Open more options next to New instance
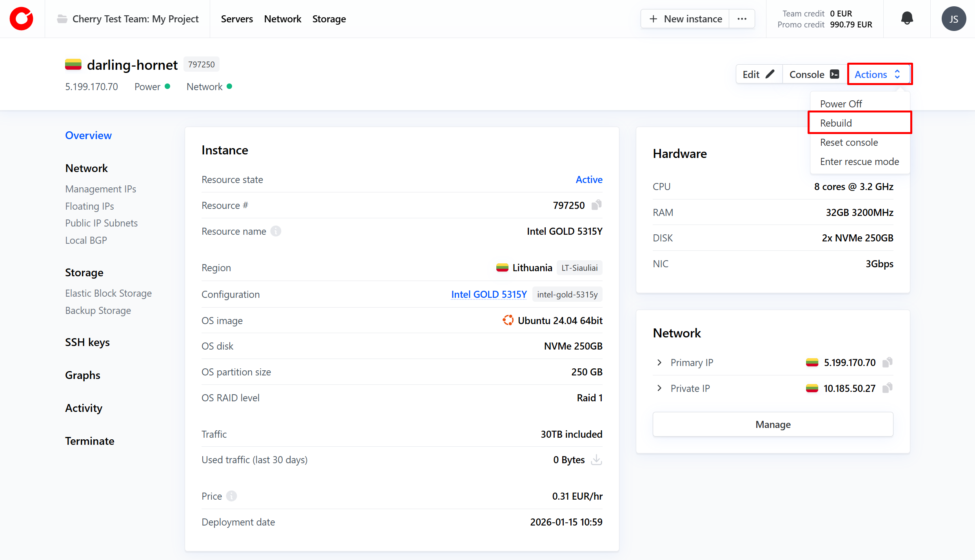975x560 pixels. coord(742,19)
